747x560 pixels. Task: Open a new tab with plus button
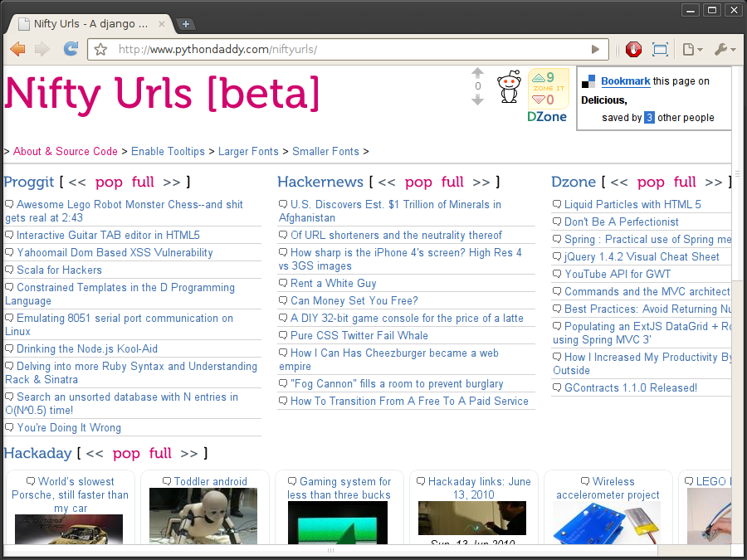[x=186, y=24]
